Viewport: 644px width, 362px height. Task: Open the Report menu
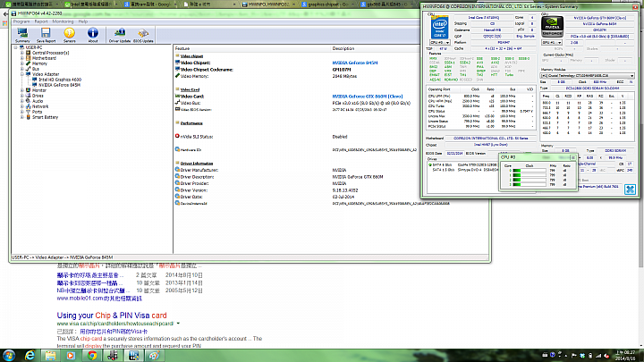tap(41, 21)
